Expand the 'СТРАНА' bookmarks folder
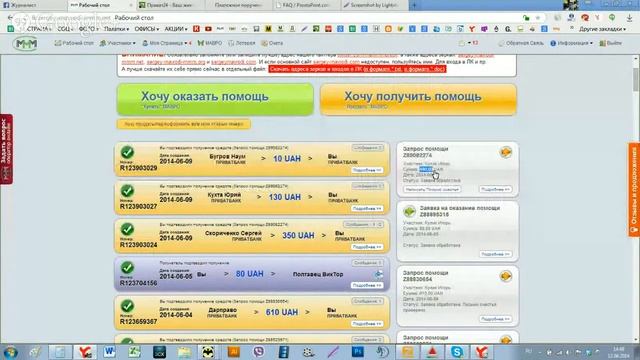The height and width of the screenshot is (360, 640). (39, 29)
